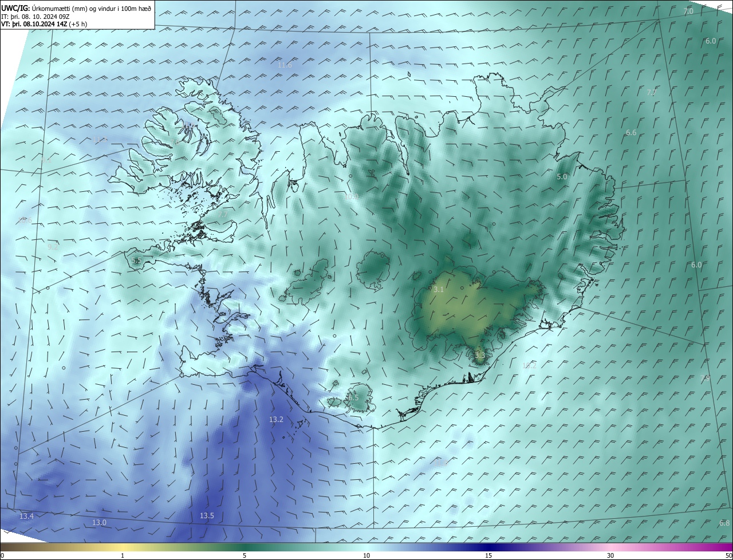
Task: Click the 7.0 value label
Action: (688, 11)
